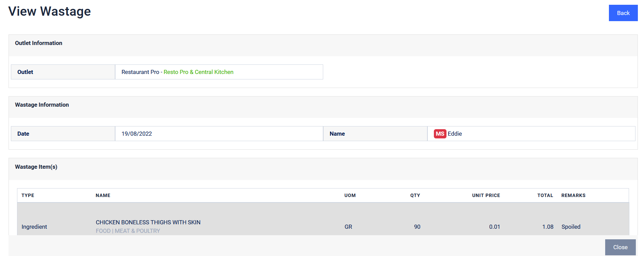
Task: Click the Spoiled remark in the table
Action: pyautogui.click(x=571, y=226)
